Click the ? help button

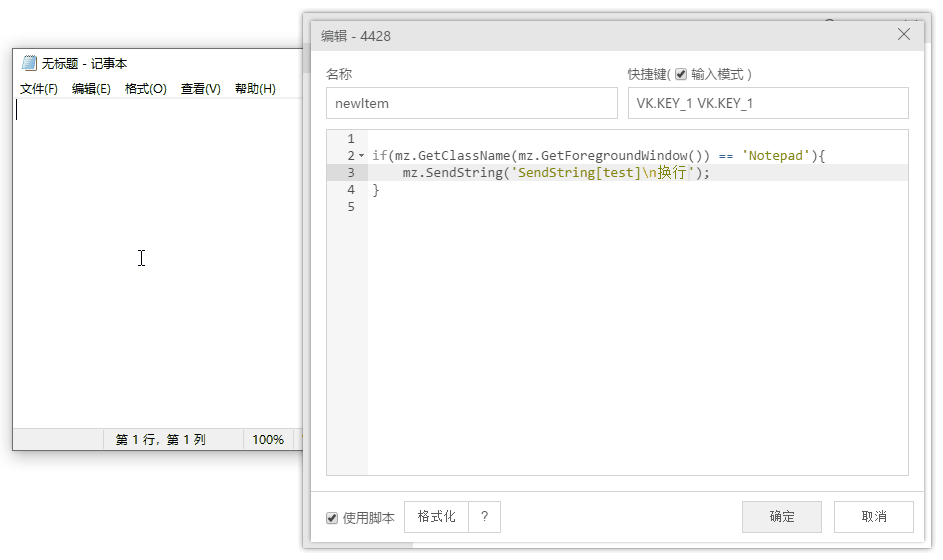point(484,517)
